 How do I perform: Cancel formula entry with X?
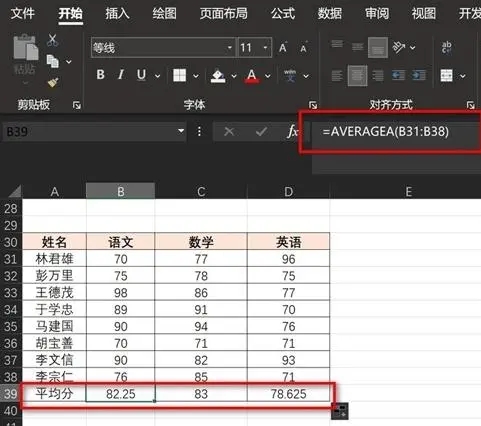pos(229,132)
